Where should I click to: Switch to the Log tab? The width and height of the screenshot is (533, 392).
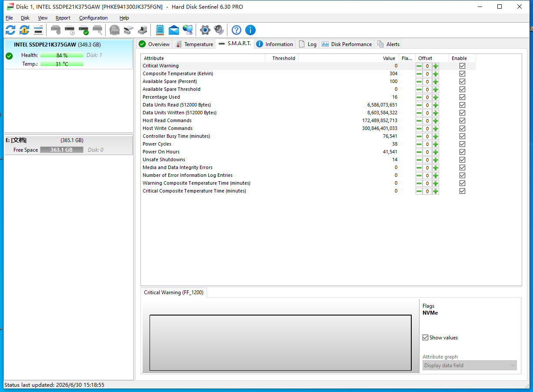307,44
